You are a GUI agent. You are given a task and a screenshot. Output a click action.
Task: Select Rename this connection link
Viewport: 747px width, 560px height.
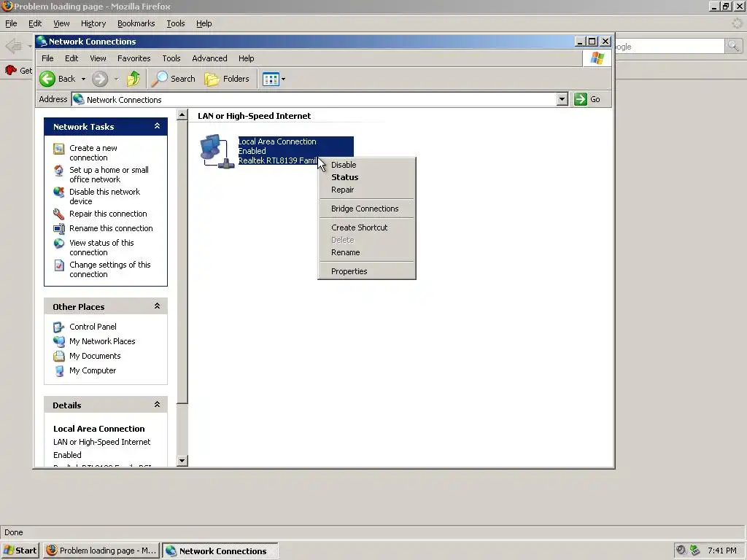(x=111, y=228)
